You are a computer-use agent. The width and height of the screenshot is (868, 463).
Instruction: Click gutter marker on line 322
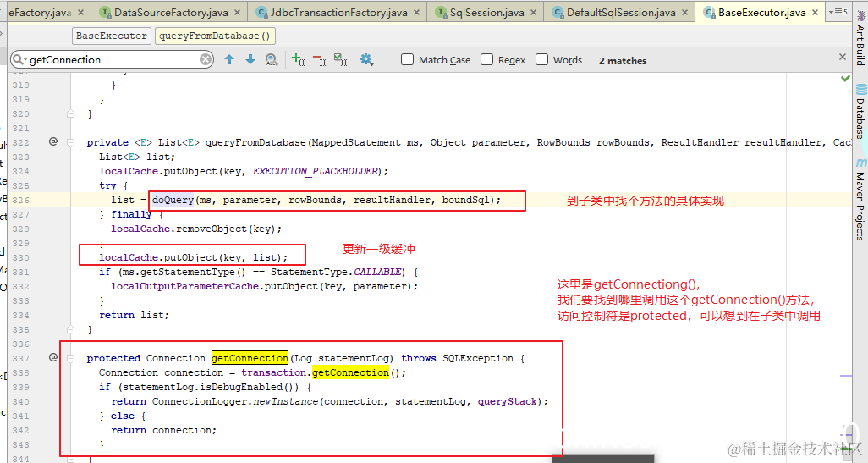pyautogui.click(x=53, y=142)
